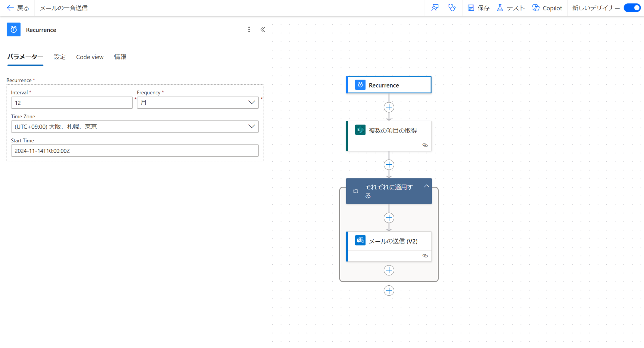Click the 戻る back button

[18, 8]
